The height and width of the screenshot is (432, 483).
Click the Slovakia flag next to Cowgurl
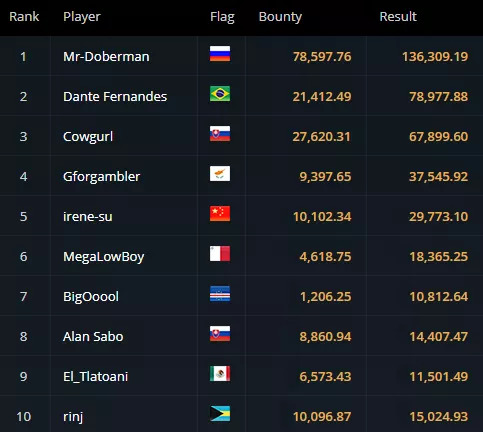[x=220, y=134]
